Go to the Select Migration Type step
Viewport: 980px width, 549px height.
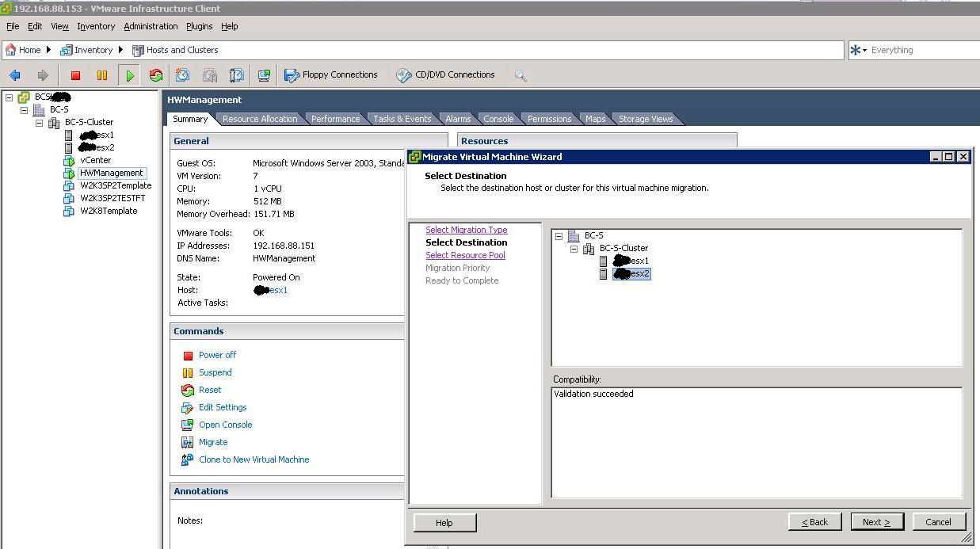[x=466, y=230]
